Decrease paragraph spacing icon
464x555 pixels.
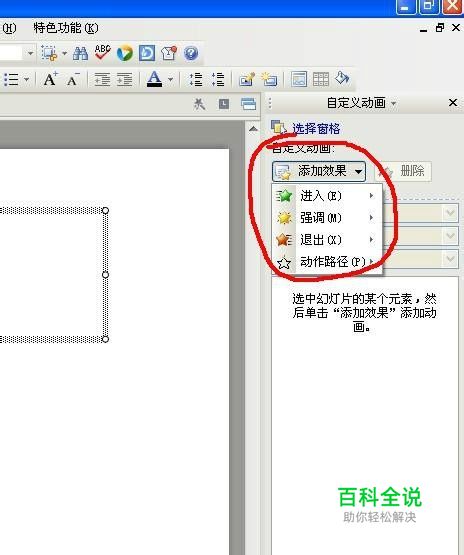[218, 79]
